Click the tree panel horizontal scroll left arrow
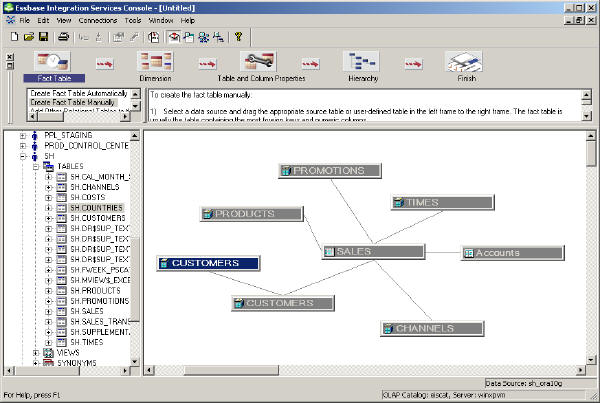Screen dimensions: 600x403 9,370
